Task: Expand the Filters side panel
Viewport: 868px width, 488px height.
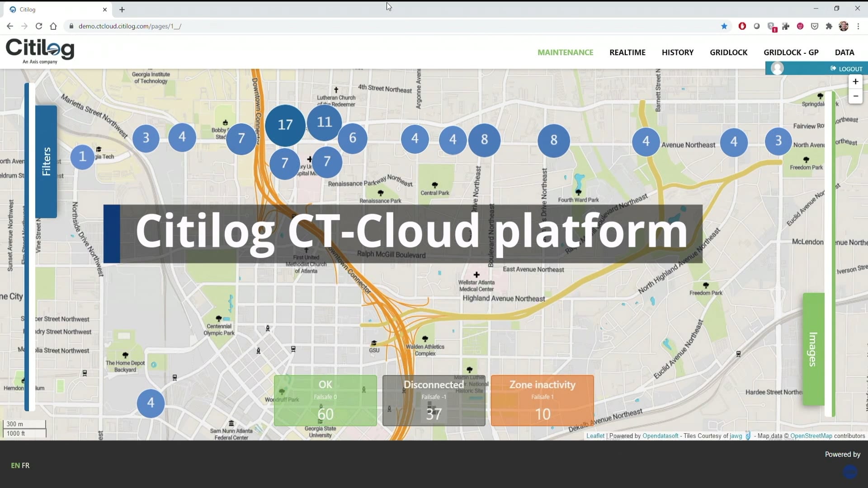Action: (x=46, y=161)
